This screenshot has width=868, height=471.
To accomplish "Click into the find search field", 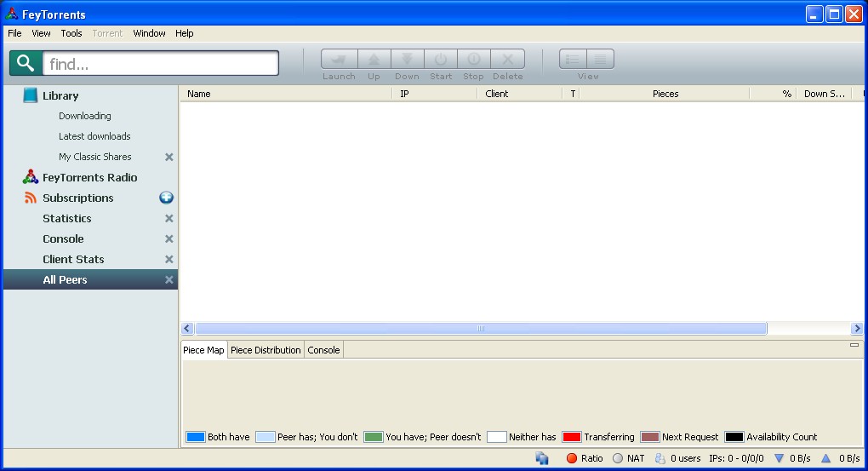I will coord(161,63).
